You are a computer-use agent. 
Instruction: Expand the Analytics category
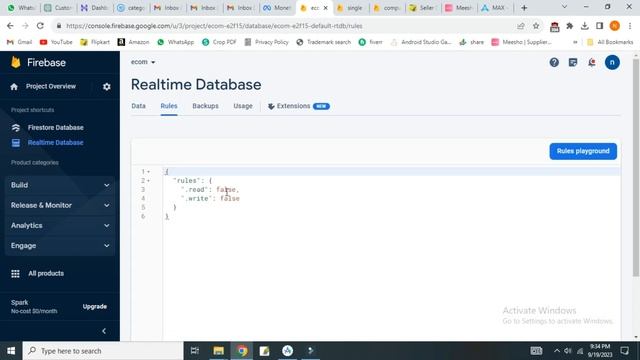[60, 226]
